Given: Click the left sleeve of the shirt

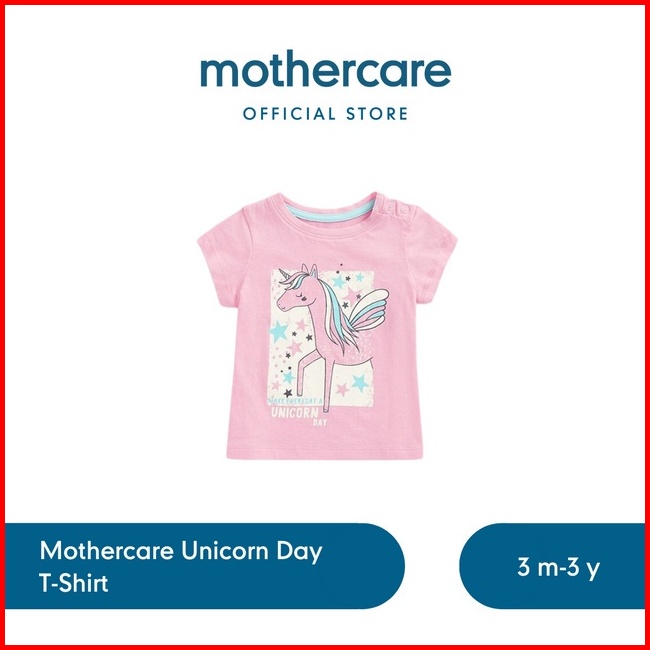Looking at the screenshot, I should tap(222, 264).
